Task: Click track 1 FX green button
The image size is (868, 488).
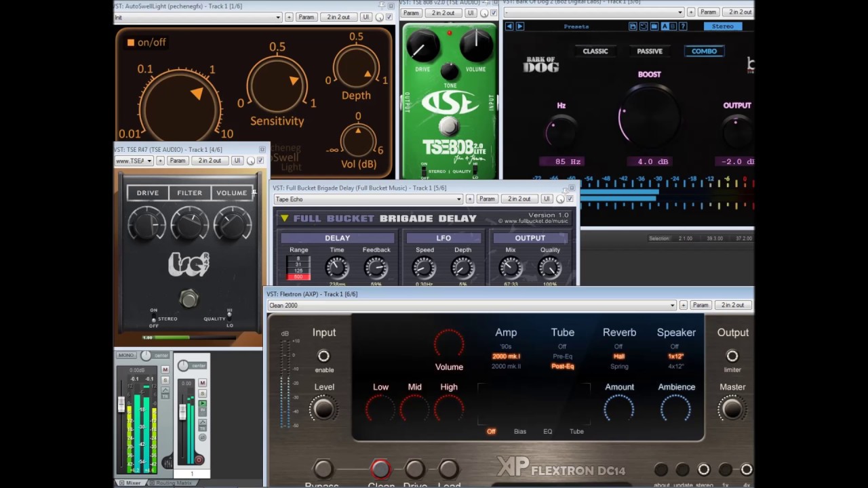Action: click(x=202, y=403)
